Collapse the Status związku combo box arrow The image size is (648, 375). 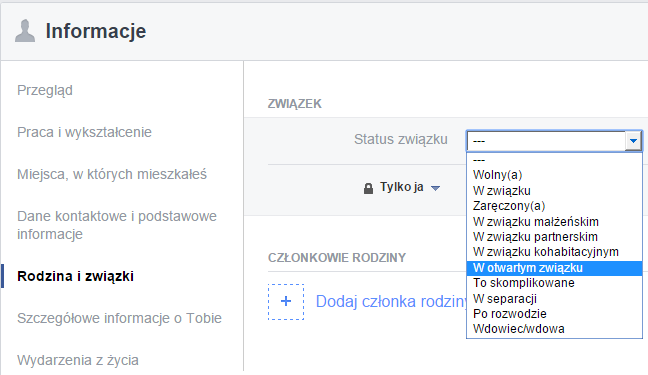pyautogui.click(x=633, y=141)
